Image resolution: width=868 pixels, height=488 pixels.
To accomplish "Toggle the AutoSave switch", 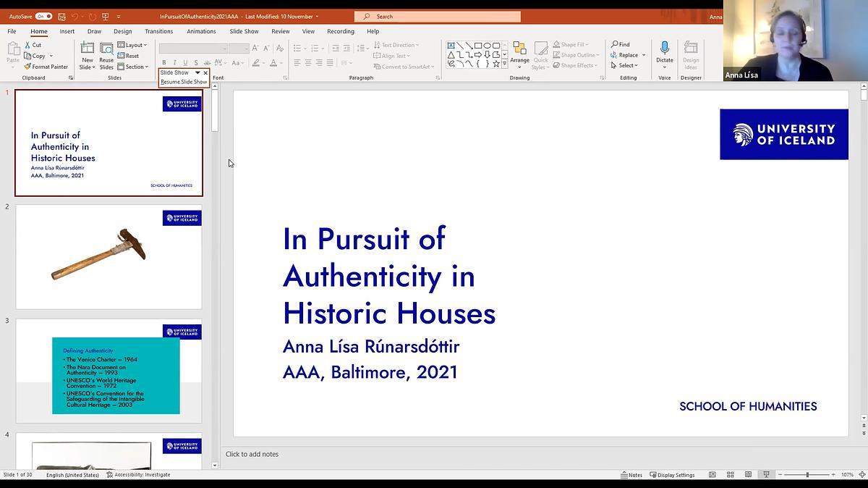I will pos(43,16).
